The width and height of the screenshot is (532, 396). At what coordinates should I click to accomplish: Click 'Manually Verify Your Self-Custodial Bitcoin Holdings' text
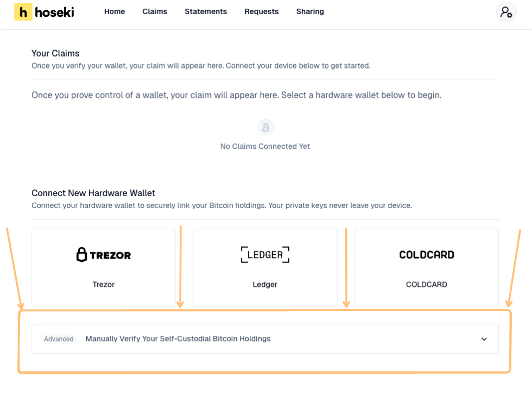178,338
